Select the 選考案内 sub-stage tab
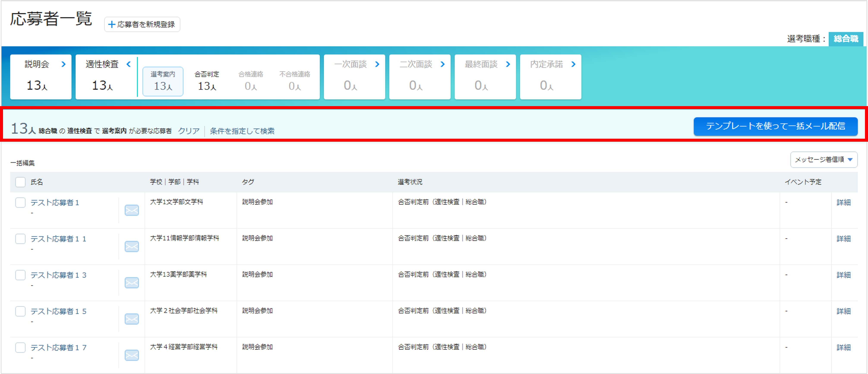 (163, 81)
